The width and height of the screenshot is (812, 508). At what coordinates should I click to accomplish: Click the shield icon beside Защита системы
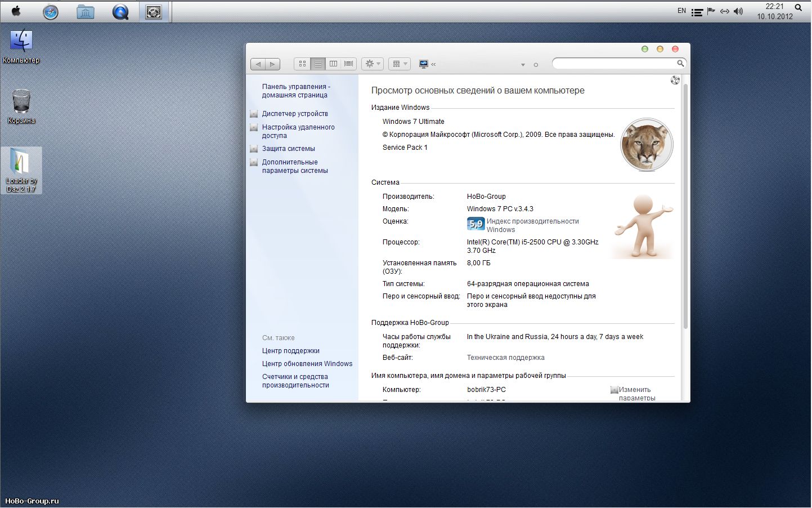[x=254, y=149]
